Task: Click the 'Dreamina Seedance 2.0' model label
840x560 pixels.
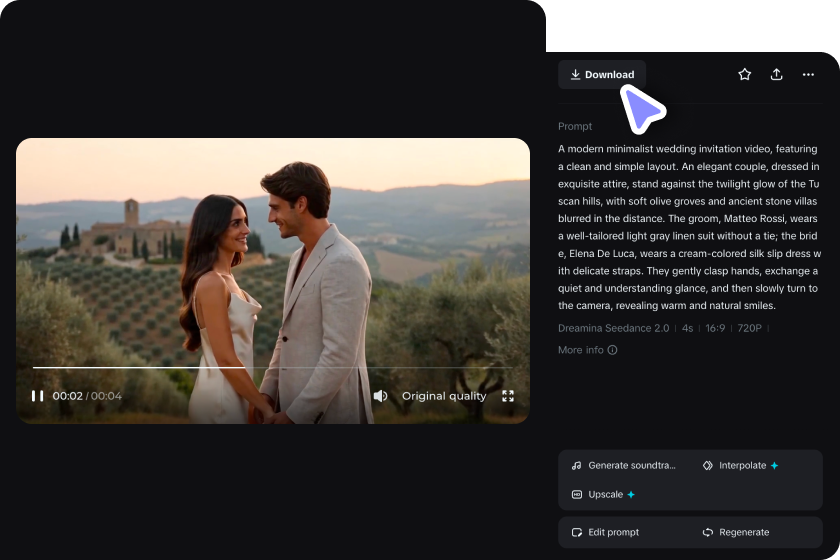Action: 613,328
